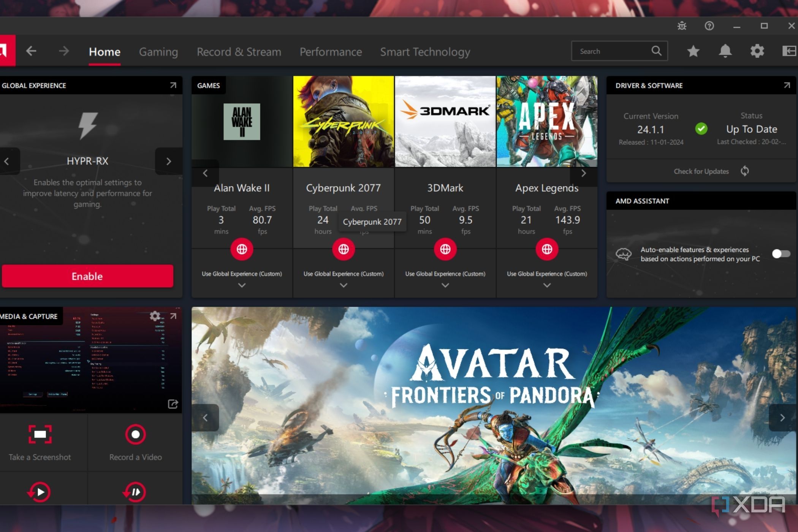Switch to the Gaming tab

pyautogui.click(x=158, y=52)
